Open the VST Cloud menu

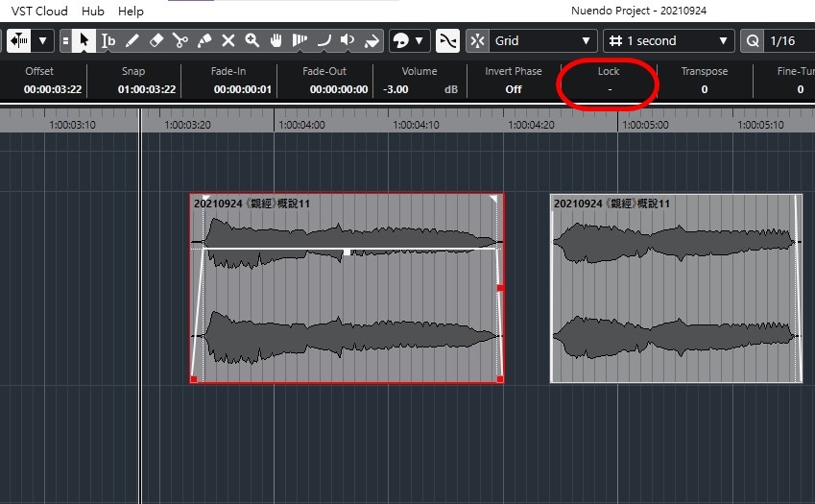(x=39, y=11)
